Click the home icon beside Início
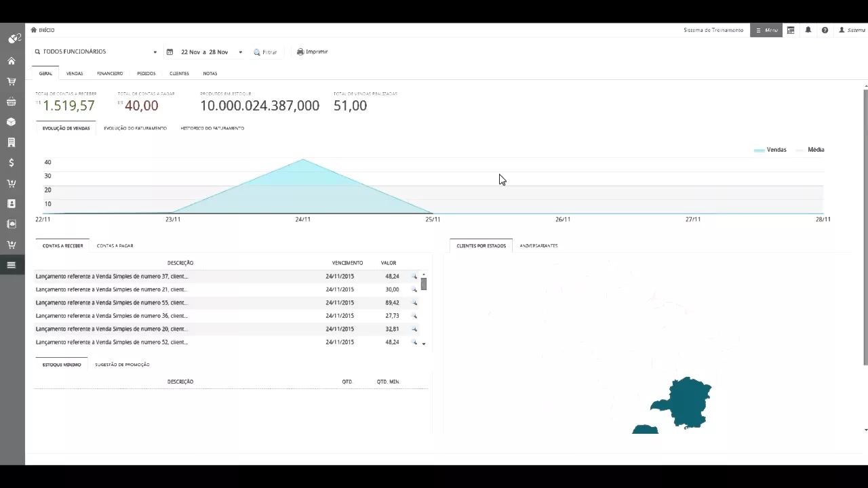This screenshot has height=488, width=868. (x=33, y=30)
